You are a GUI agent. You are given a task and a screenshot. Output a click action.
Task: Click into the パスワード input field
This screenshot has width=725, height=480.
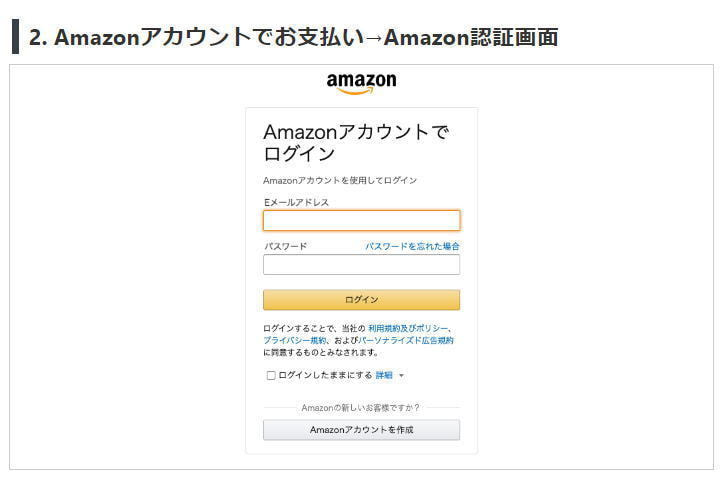[x=361, y=265]
